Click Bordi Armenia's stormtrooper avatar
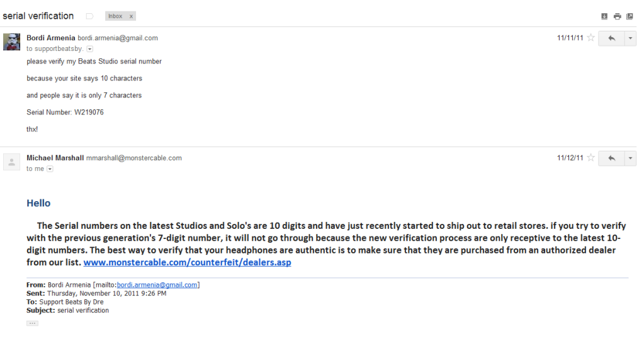This screenshot has width=644, height=344. coord(11,42)
